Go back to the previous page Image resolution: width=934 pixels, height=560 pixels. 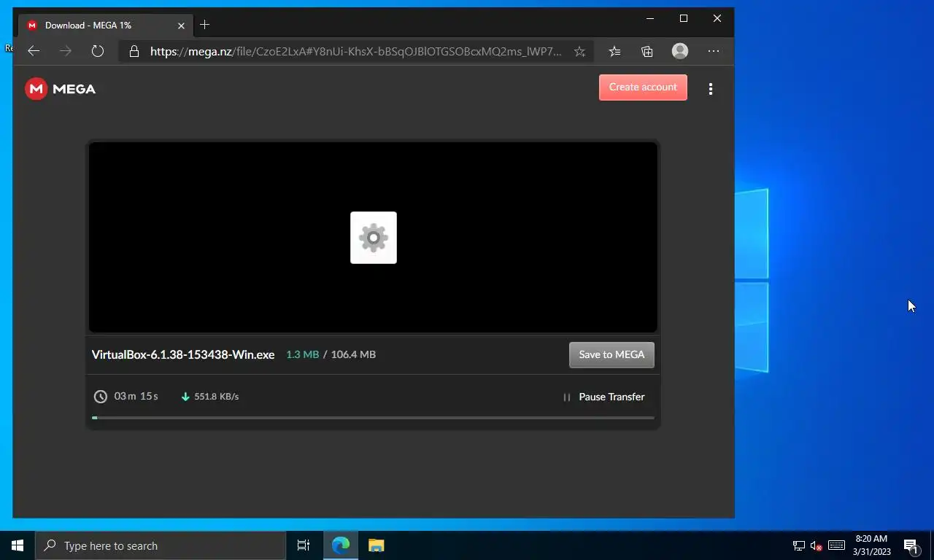coord(34,51)
